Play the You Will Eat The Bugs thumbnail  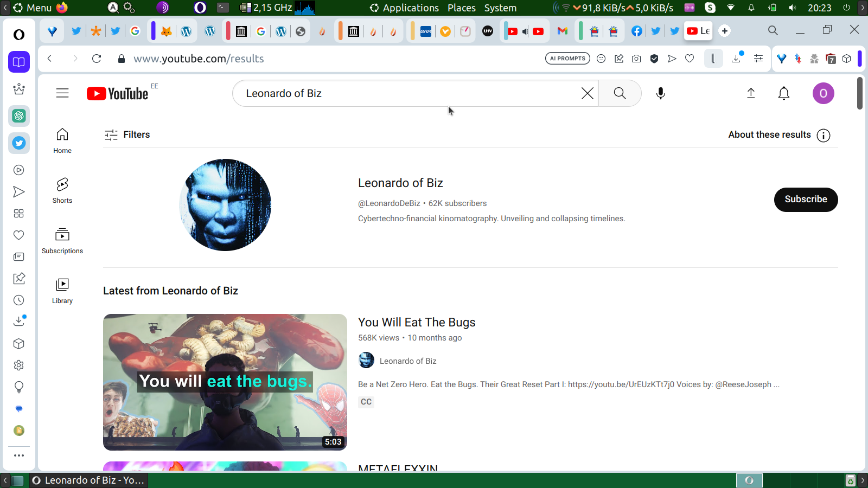(x=225, y=382)
